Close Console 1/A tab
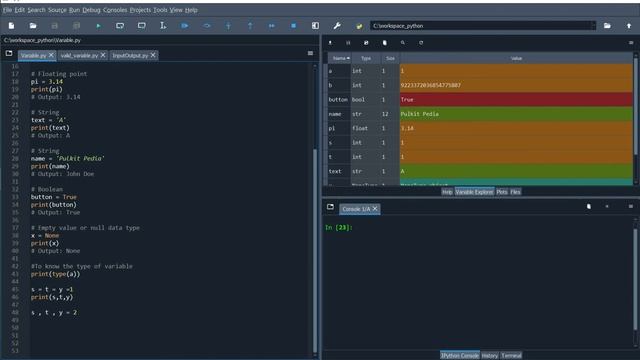 375,209
